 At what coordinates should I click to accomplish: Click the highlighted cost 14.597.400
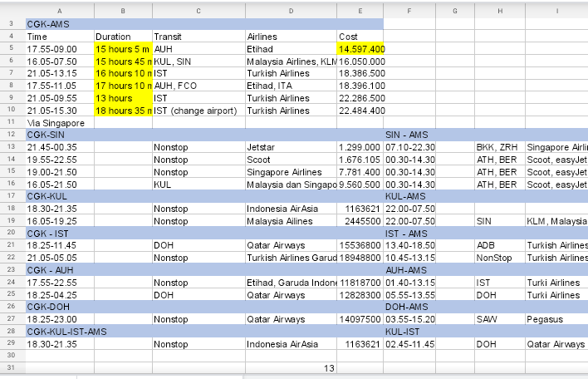pos(360,49)
